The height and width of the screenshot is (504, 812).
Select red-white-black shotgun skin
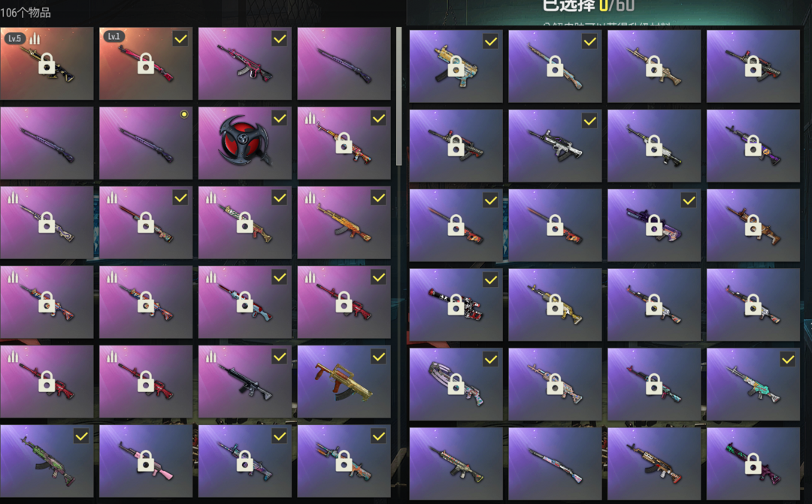click(456, 304)
